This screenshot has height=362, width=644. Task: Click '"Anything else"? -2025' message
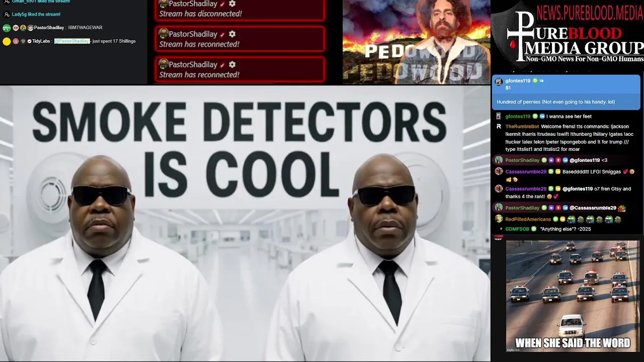click(x=565, y=229)
